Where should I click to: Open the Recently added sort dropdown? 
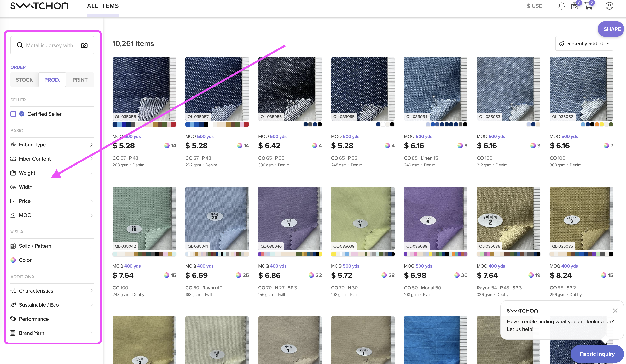click(584, 43)
